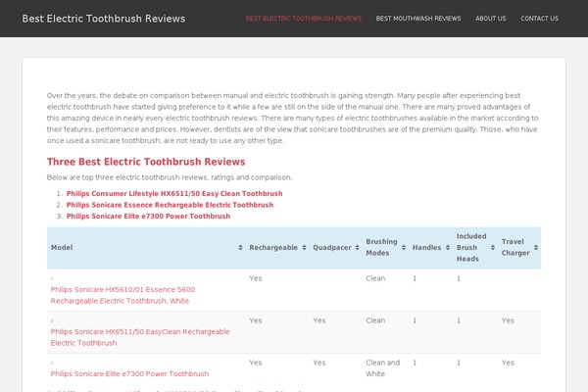Sort table by Model column arrows
This screenshot has height=392, width=588.
[x=240, y=248]
